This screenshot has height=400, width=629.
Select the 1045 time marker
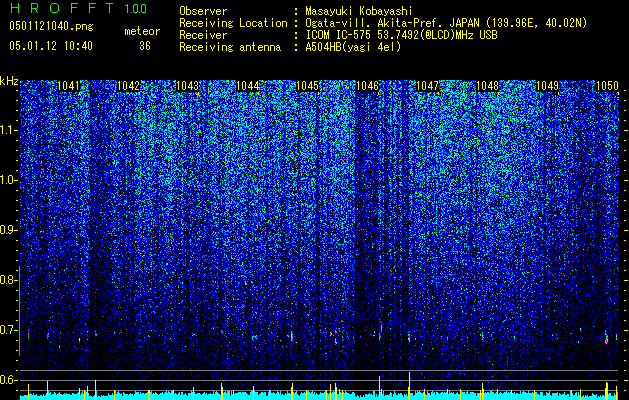[x=307, y=86]
